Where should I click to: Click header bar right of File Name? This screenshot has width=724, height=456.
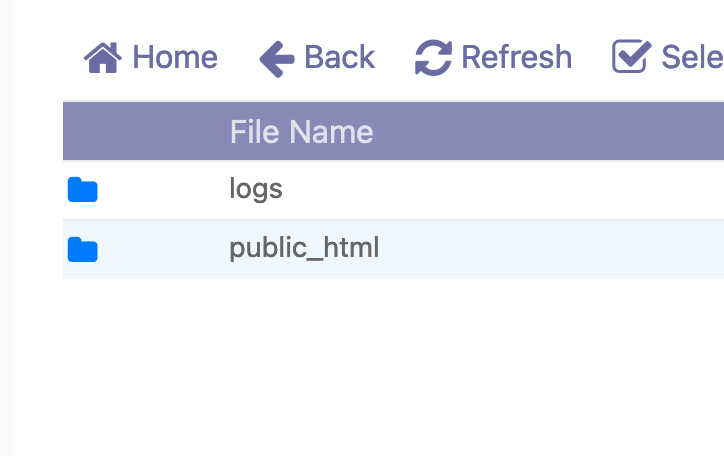pos(549,132)
